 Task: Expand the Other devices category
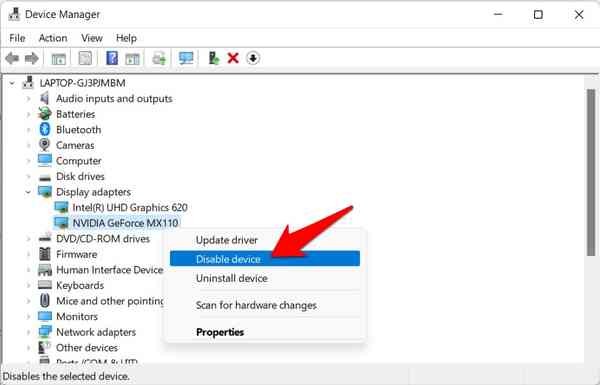(28, 347)
